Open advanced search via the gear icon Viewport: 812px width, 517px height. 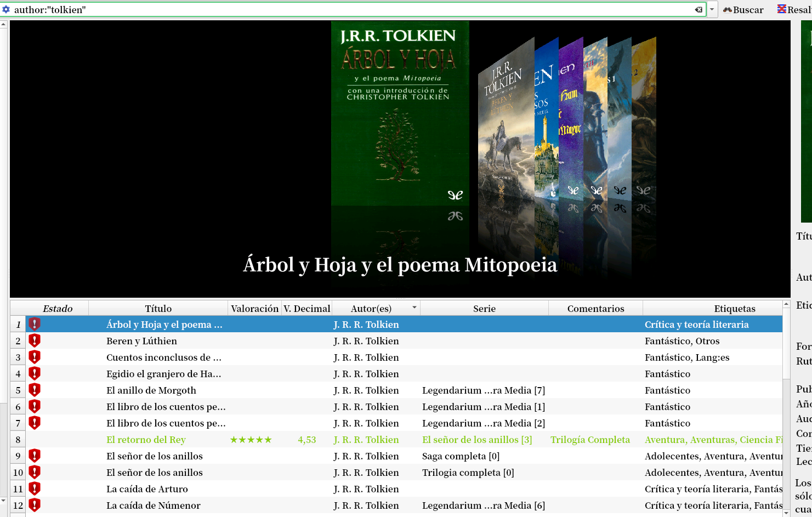(6, 9)
